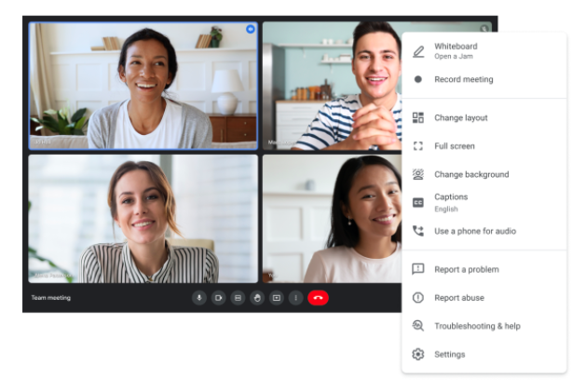
Task: Select the top-left participant video tile
Action: pyautogui.click(x=143, y=86)
